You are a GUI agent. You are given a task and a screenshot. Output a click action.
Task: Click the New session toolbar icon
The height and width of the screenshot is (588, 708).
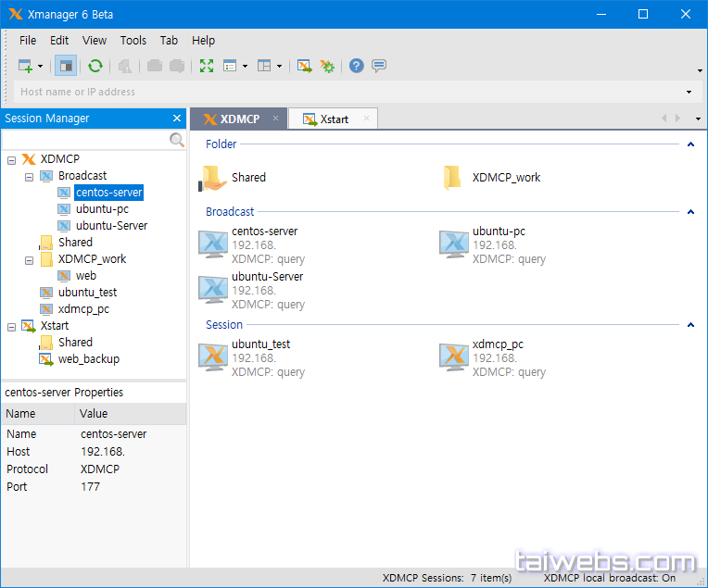click(25, 66)
